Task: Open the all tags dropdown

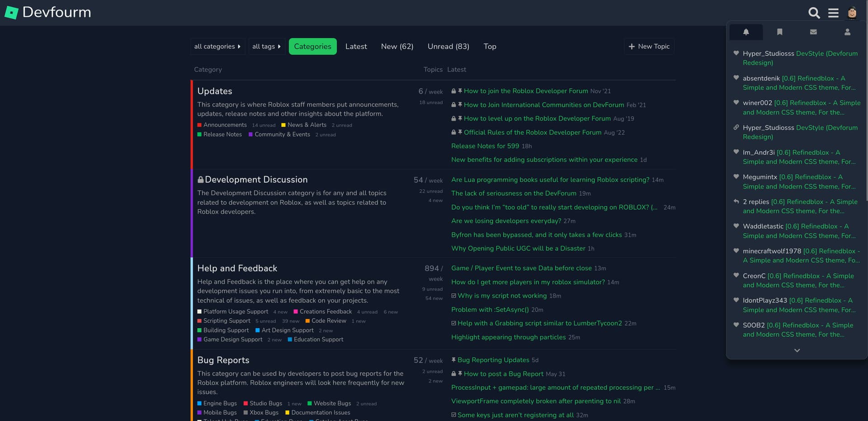Action: click(266, 46)
